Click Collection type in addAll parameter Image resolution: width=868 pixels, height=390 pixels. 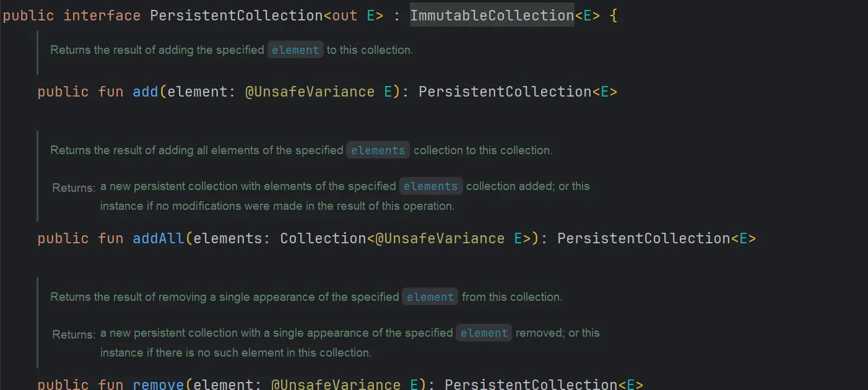tap(323, 239)
